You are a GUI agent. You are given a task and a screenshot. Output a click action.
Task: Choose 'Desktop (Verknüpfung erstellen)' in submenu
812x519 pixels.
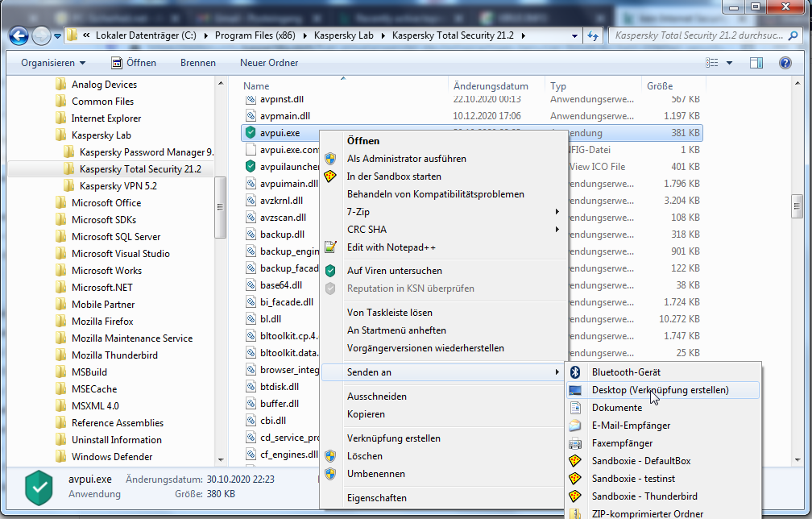(x=663, y=390)
